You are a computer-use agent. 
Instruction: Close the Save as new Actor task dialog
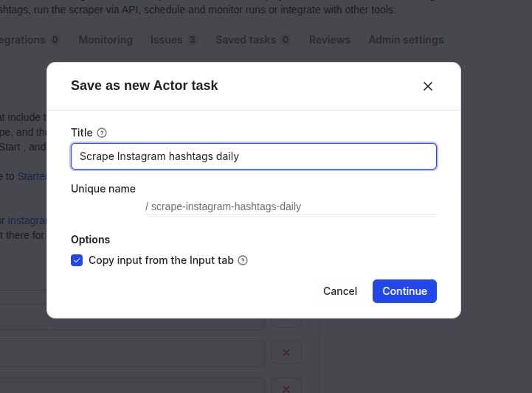pos(427,86)
